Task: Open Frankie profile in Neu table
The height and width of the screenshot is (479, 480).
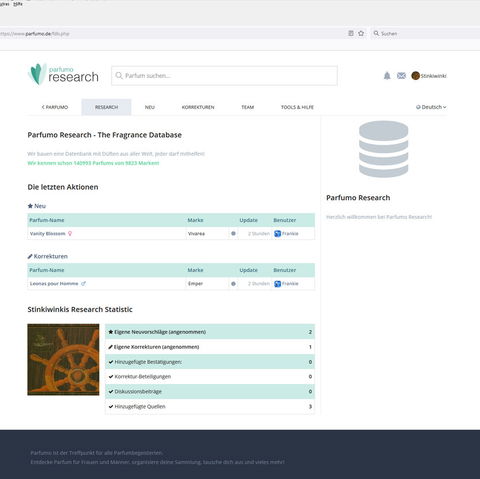Action: coord(290,234)
